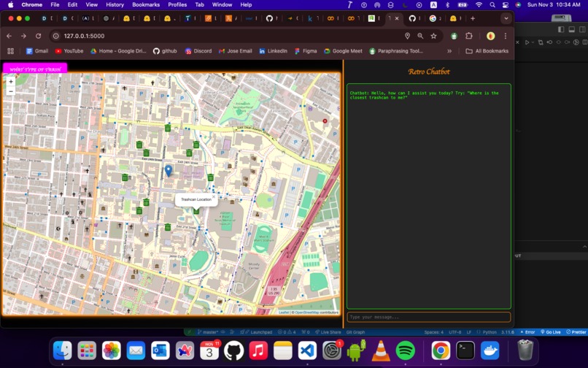The height and width of the screenshot is (368, 588).
Task: Open a new tab
Action: [473, 18]
